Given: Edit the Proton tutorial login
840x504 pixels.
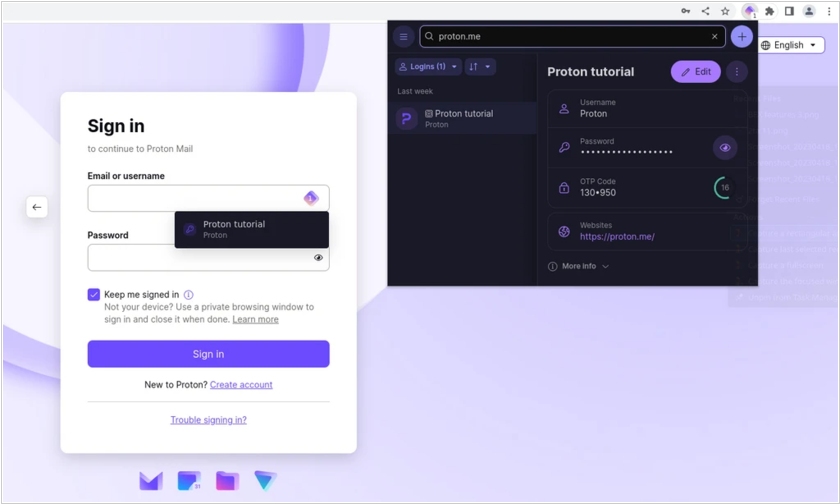Looking at the screenshot, I should click(x=695, y=72).
